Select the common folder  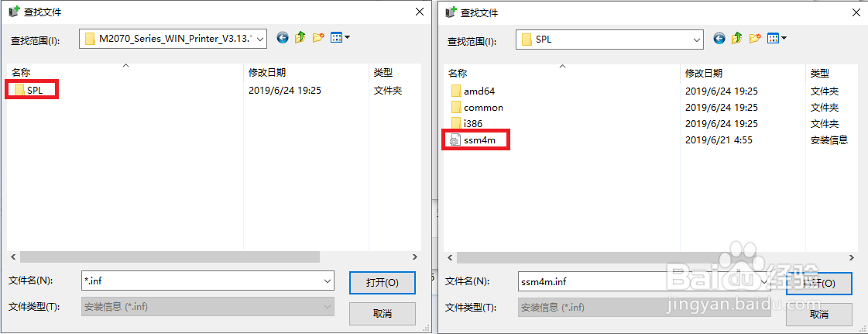[477, 108]
